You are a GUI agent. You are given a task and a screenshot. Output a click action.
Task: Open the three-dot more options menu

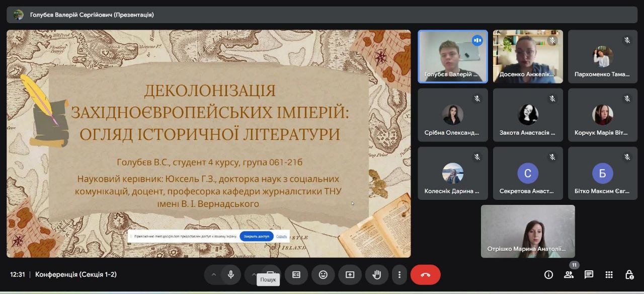[x=399, y=274]
